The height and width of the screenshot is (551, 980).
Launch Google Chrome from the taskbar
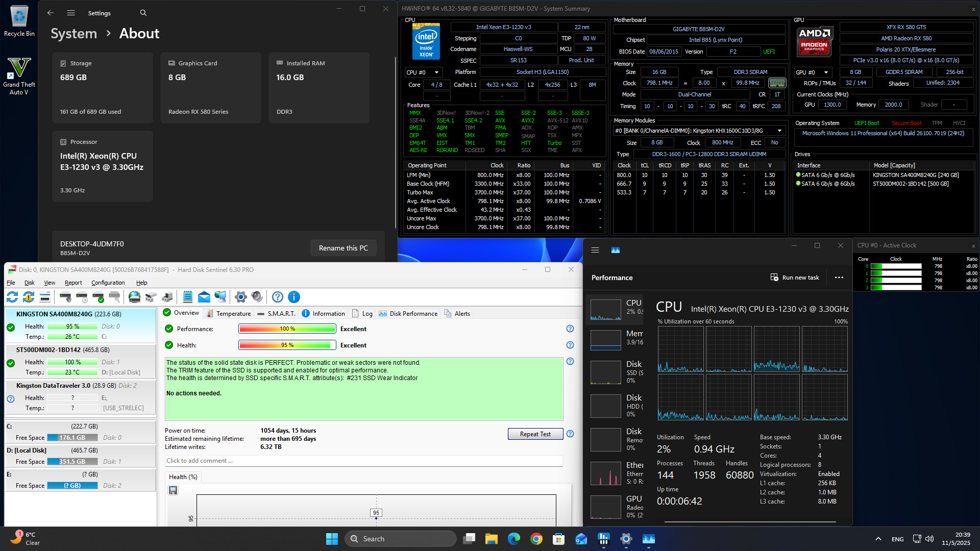pos(536,539)
